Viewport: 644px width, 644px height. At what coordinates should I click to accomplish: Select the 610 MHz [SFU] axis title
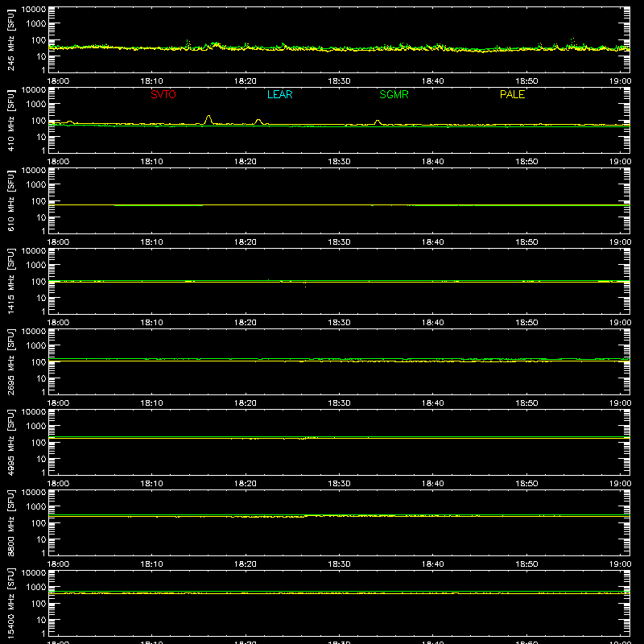click(x=11, y=200)
